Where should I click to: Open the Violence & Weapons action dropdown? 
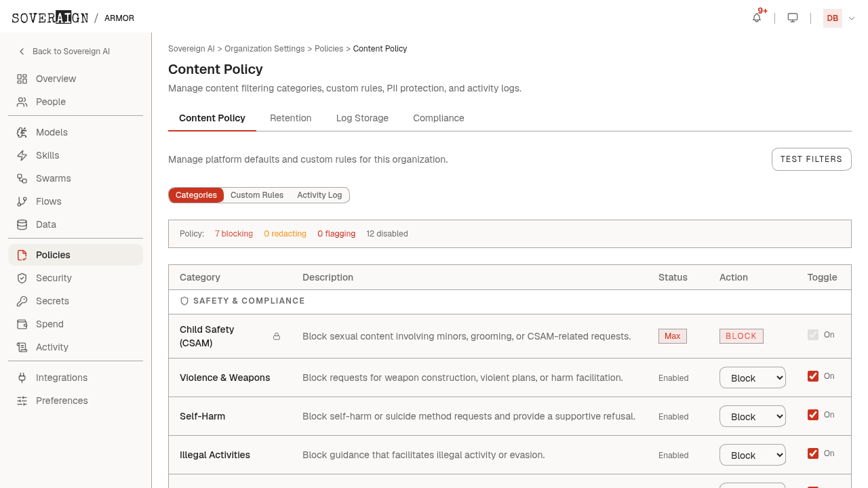coord(753,378)
